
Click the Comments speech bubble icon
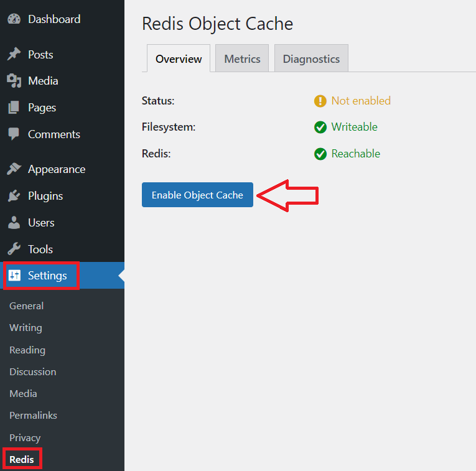click(14, 134)
